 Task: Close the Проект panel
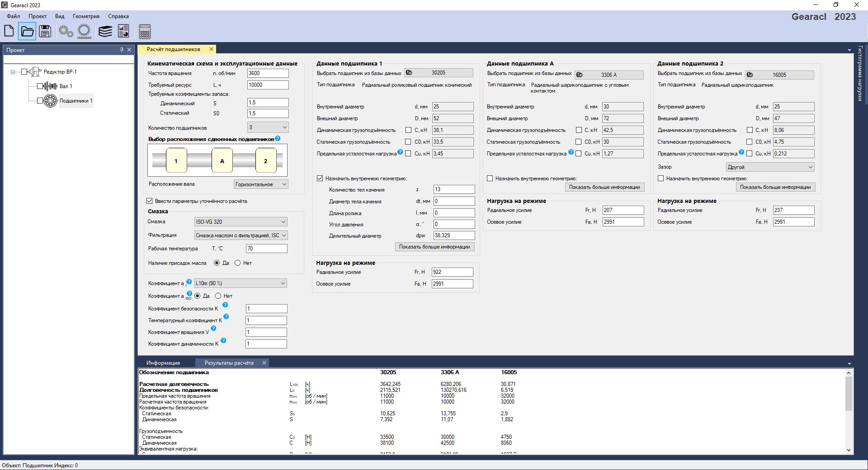pyautogui.click(x=129, y=50)
